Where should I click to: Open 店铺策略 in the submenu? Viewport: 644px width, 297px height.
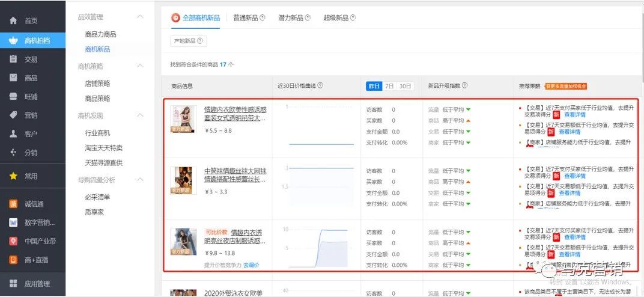(x=98, y=84)
